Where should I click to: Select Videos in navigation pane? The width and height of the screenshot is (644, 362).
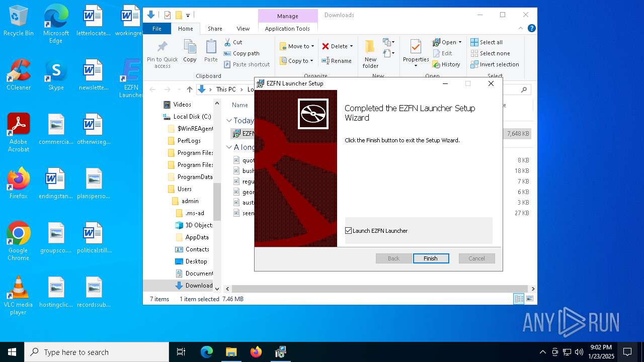(x=182, y=105)
